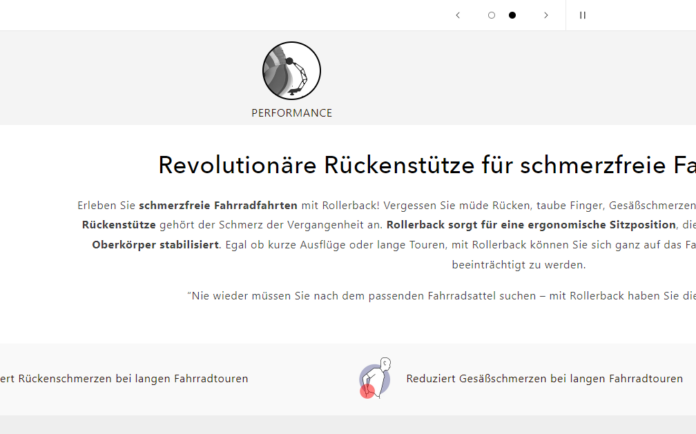This screenshot has height=434, width=696.
Task: Select the first slide dot
Action: (491, 16)
